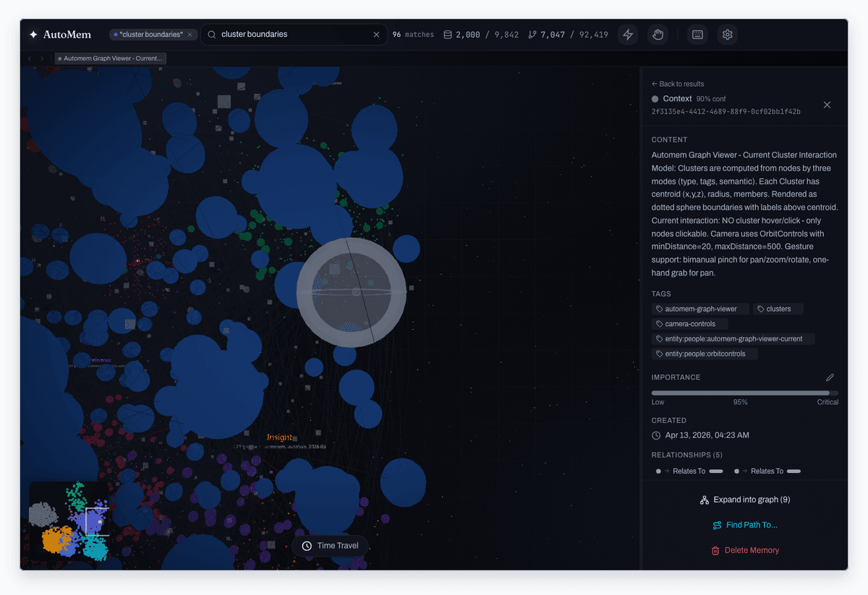The width and height of the screenshot is (868, 595).
Task: Open Time Travel control
Action: click(330, 546)
